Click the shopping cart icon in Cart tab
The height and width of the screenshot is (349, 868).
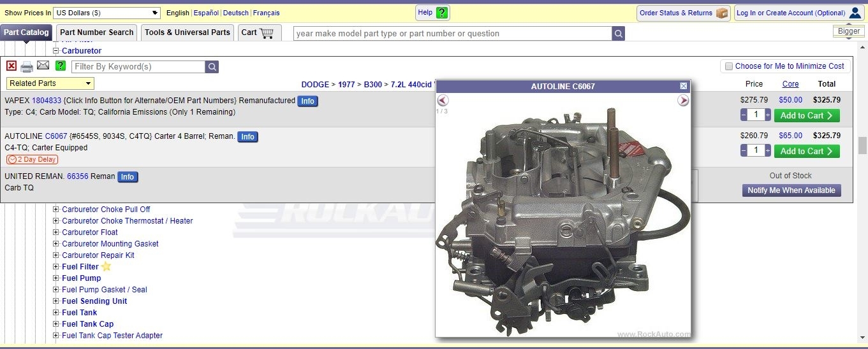point(267,32)
